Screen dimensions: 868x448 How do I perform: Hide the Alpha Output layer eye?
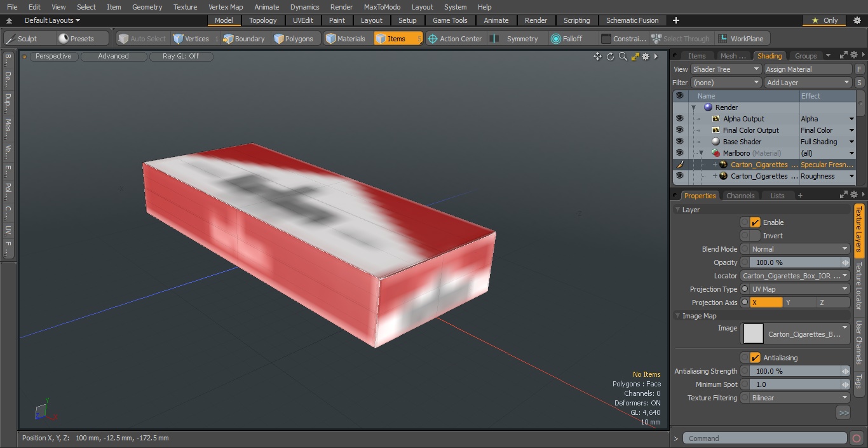(x=679, y=119)
